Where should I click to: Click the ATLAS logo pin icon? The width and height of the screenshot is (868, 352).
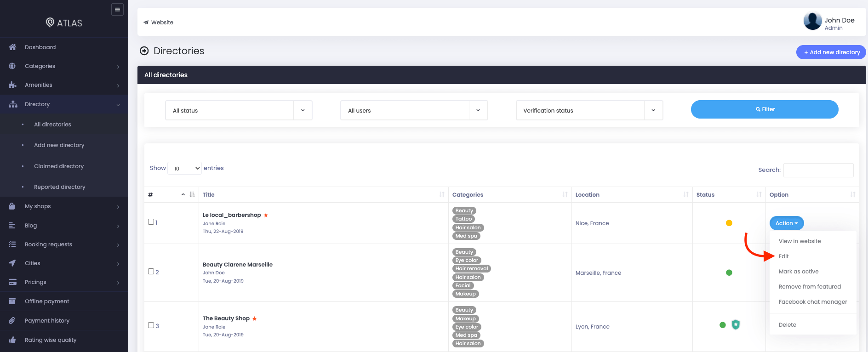tap(50, 23)
